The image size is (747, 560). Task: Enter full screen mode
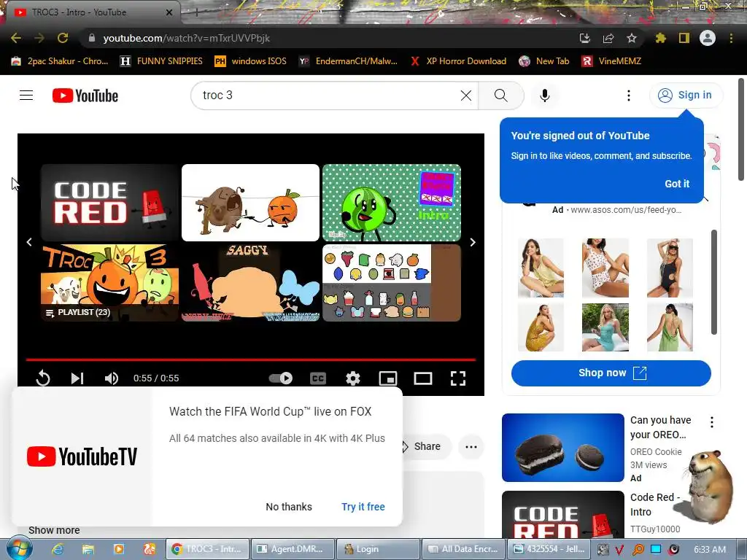click(458, 378)
